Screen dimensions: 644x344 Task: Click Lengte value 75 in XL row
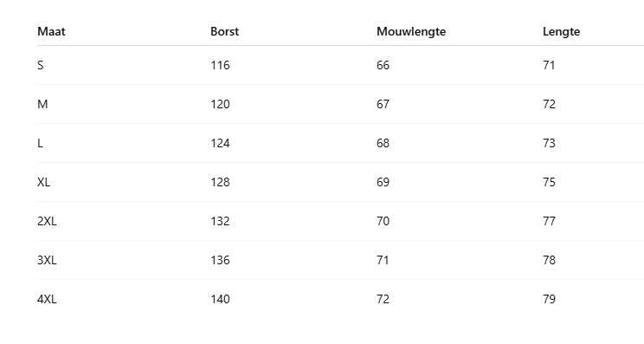[549, 183]
